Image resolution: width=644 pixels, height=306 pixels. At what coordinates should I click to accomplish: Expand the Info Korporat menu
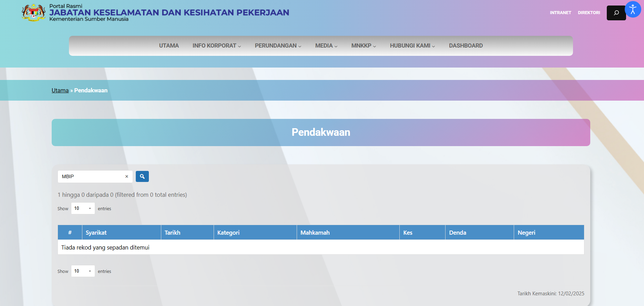point(216,46)
